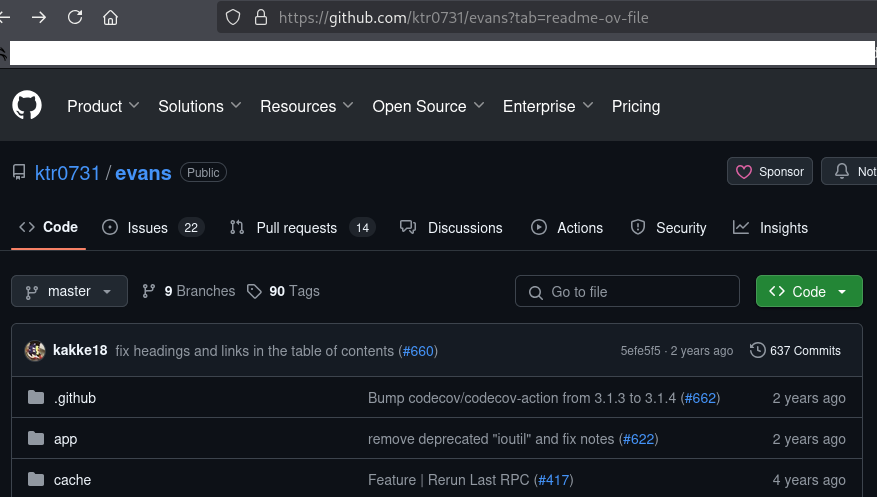Click kakke18's avatar thumbnail
Image resolution: width=877 pixels, height=497 pixels.
coord(35,351)
